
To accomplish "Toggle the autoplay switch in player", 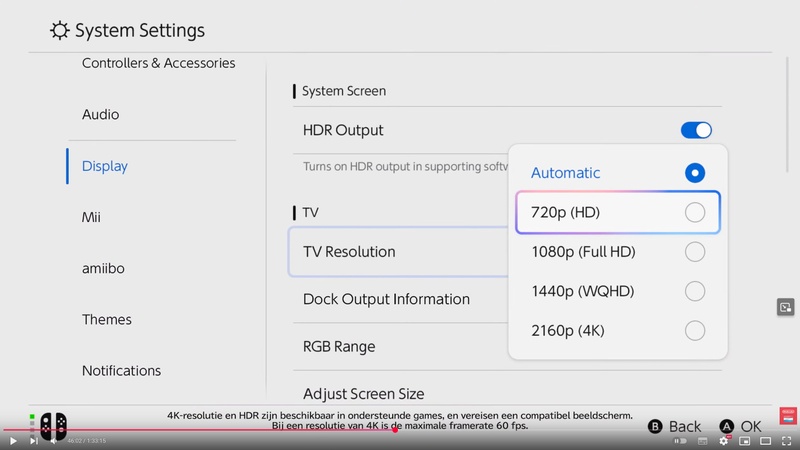I will pos(680,441).
